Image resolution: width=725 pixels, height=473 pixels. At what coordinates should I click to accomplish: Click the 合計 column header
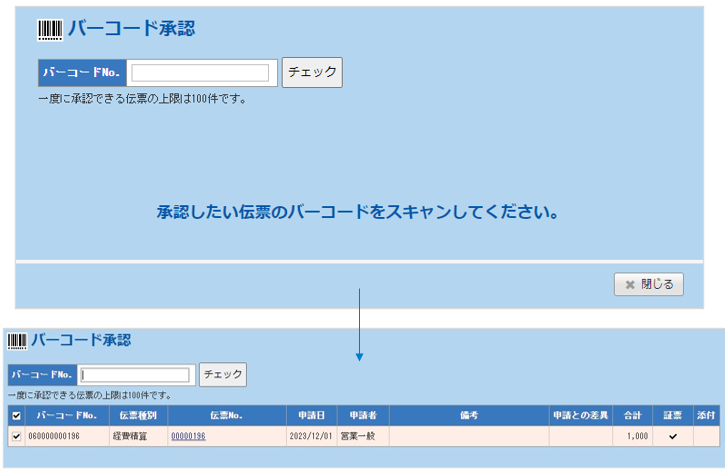coord(631,415)
